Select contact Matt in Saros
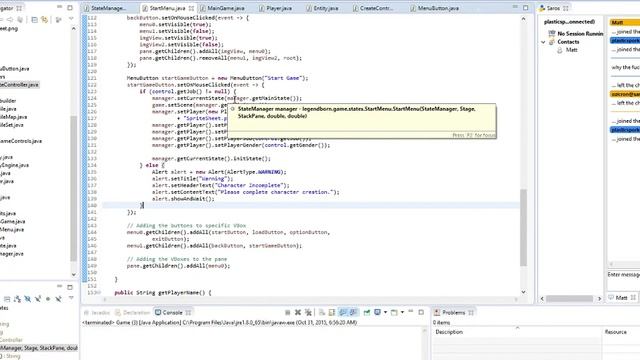The width and height of the screenshot is (640, 360). (x=571, y=50)
